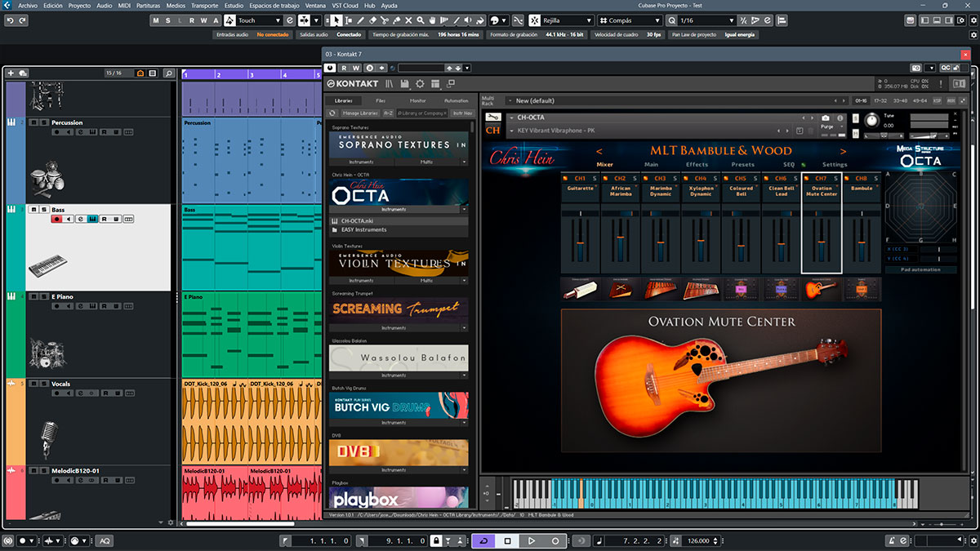Click the Pad automation button
This screenshot has width=980, height=551.
point(920,269)
